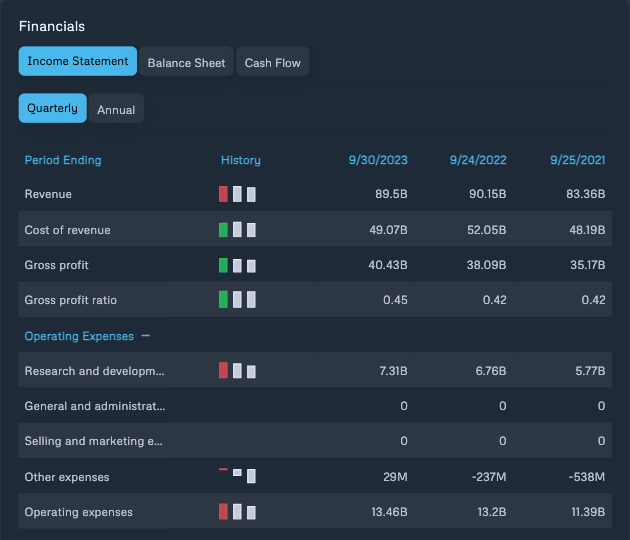Click the Gross profit ratio history chart
630x540 pixels.
(237, 299)
